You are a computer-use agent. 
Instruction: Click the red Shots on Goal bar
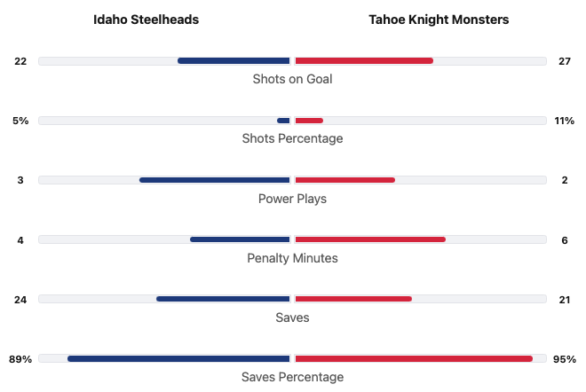(x=364, y=61)
